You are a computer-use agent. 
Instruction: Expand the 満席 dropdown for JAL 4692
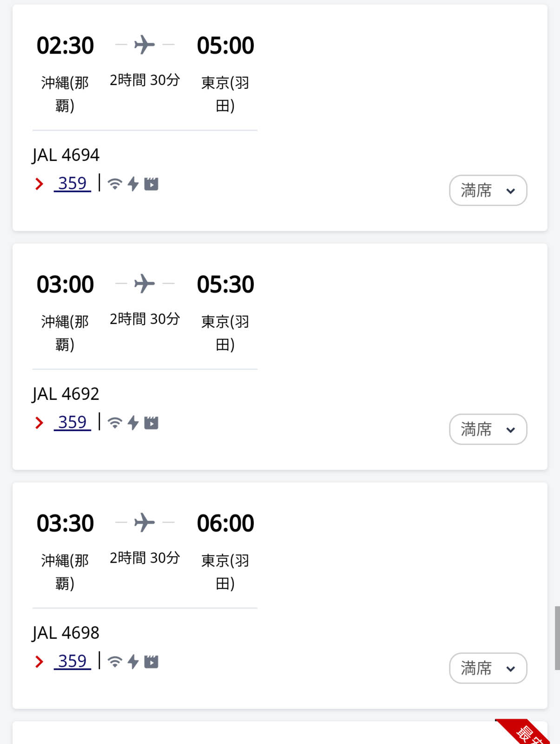coord(488,429)
